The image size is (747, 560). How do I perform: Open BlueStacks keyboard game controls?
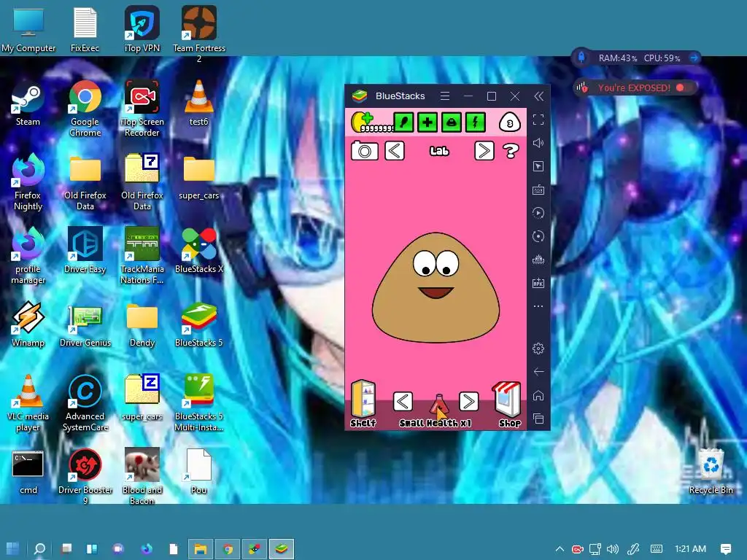(538, 190)
